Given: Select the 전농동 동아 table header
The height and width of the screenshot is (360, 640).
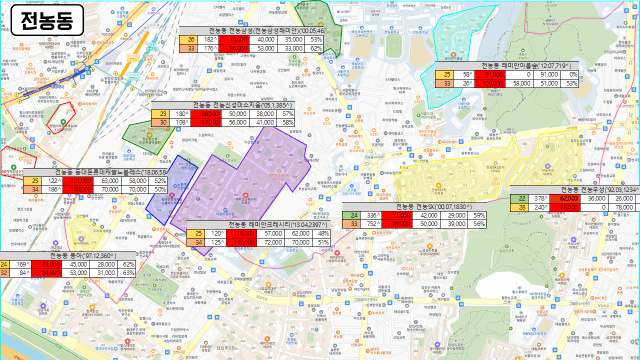Looking at the screenshot, I should [68, 256].
